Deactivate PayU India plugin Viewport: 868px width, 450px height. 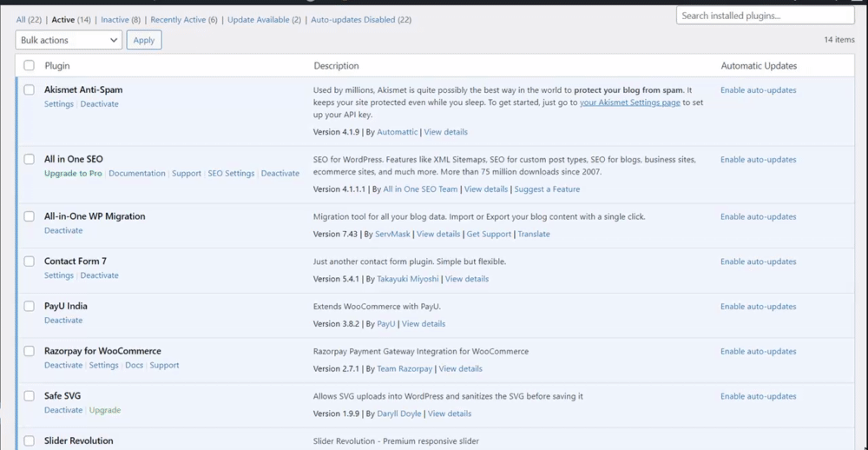(x=63, y=321)
